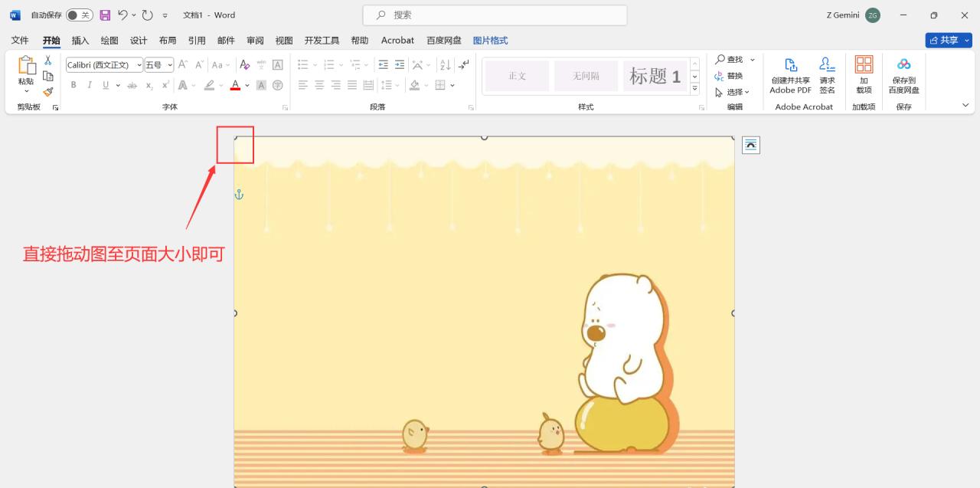Screen dimensions: 980x488
Task: Expand the Change Case Aa dropdown
Action: pos(228,65)
